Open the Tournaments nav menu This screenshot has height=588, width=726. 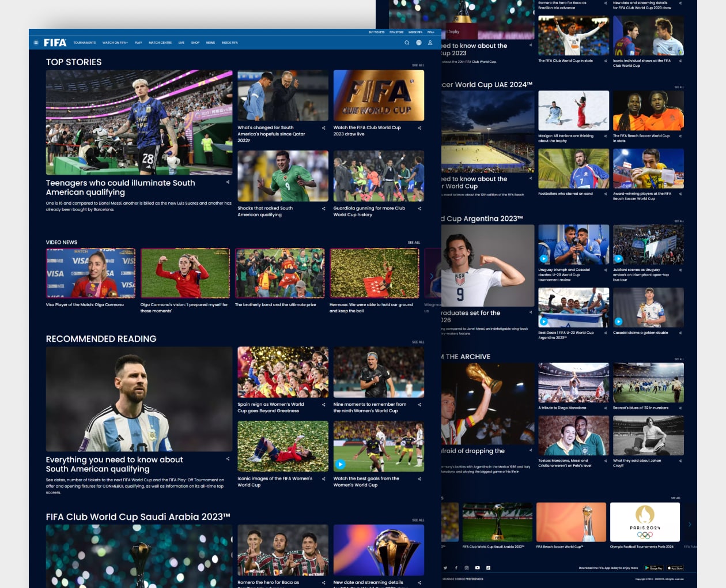point(85,43)
